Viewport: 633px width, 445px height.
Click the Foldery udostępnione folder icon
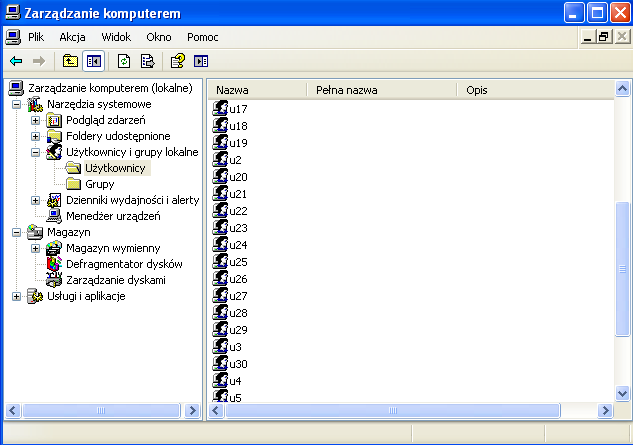click(x=54, y=136)
